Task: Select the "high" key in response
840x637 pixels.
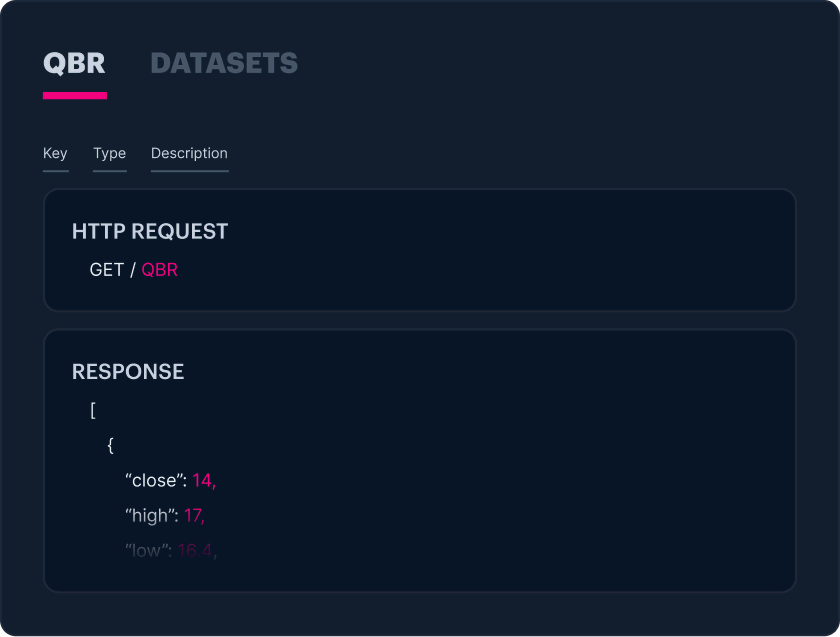Action: point(151,516)
